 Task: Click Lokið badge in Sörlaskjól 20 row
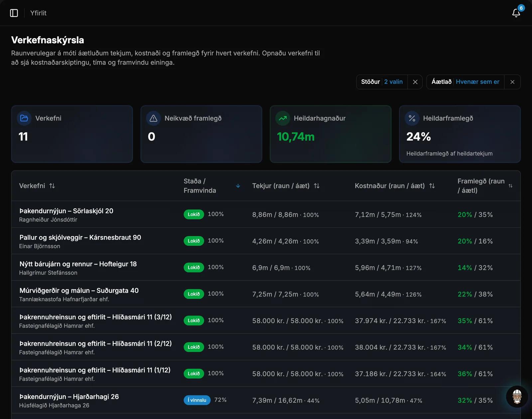pyautogui.click(x=194, y=214)
